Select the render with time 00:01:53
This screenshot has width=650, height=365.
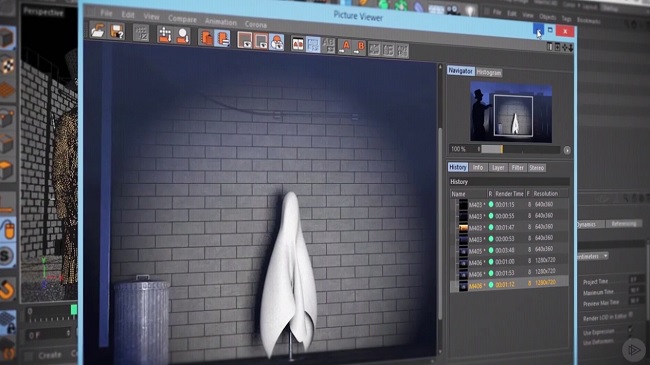coord(509,273)
